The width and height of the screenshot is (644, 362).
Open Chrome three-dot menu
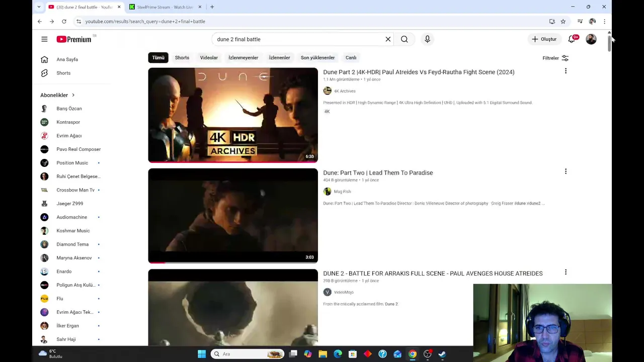pyautogui.click(x=604, y=22)
